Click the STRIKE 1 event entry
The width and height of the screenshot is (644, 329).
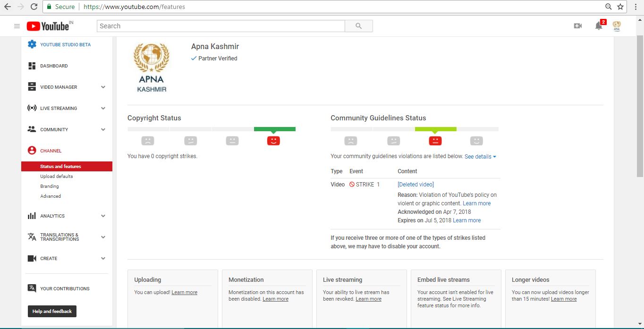(364, 185)
